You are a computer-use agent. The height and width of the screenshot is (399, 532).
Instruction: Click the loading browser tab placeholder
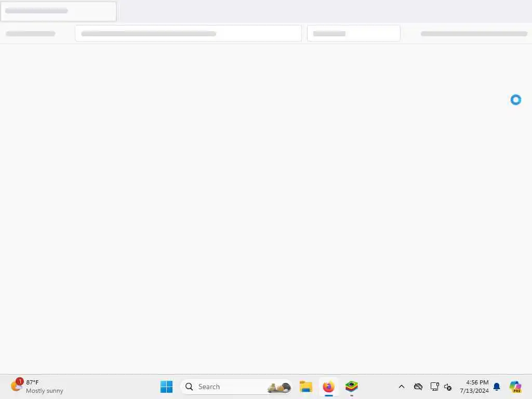point(58,11)
